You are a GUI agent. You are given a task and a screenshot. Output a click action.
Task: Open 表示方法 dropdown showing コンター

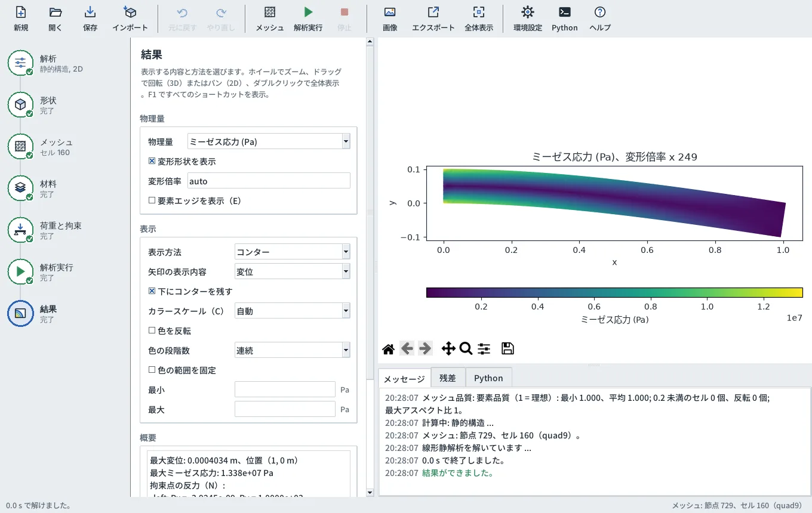point(293,252)
